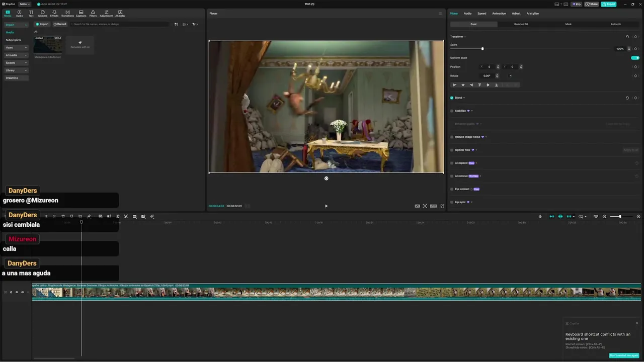Open the AI avatar panel
Viewport: 644px width, 362px height.
[120, 13]
